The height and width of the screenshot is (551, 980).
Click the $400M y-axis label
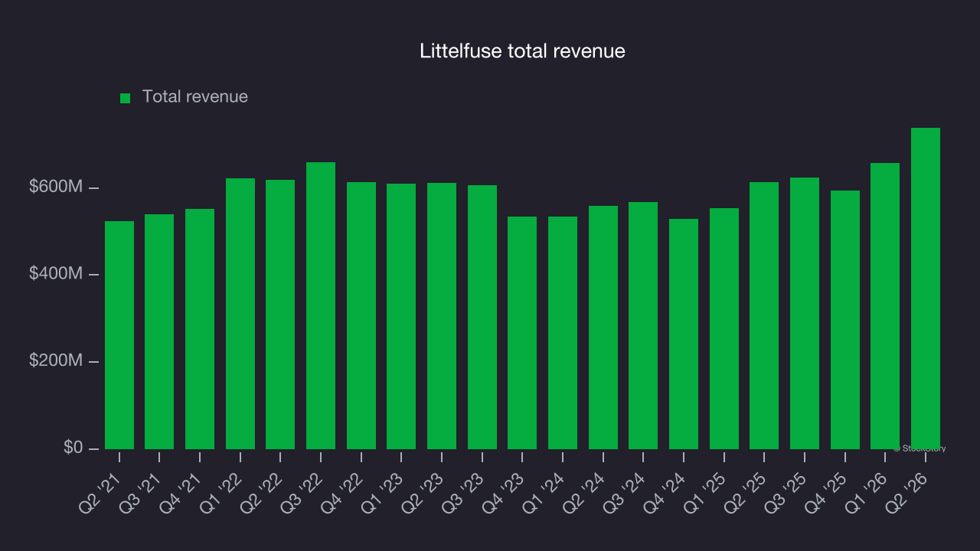56,273
